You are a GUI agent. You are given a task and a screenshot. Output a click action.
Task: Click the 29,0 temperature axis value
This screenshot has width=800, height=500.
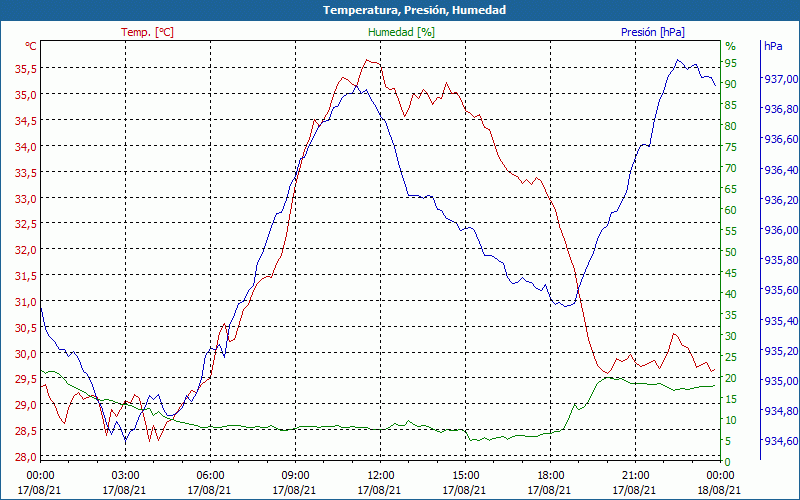[x=25, y=406]
